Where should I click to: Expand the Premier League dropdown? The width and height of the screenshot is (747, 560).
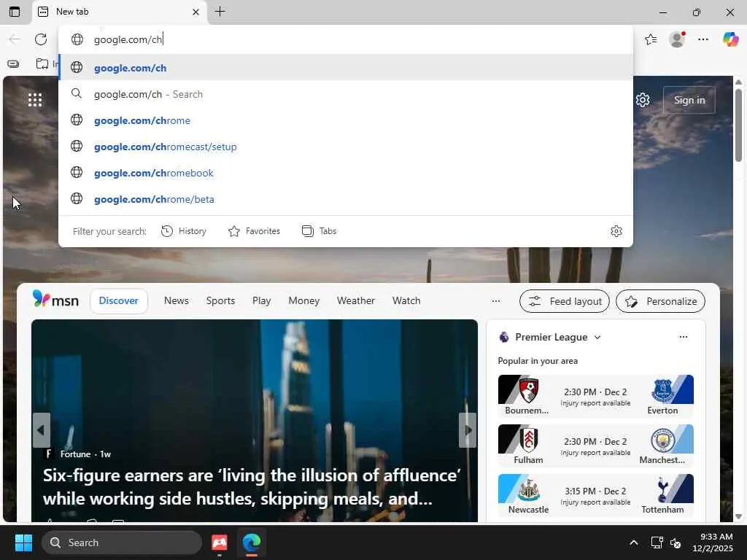(597, 337)
